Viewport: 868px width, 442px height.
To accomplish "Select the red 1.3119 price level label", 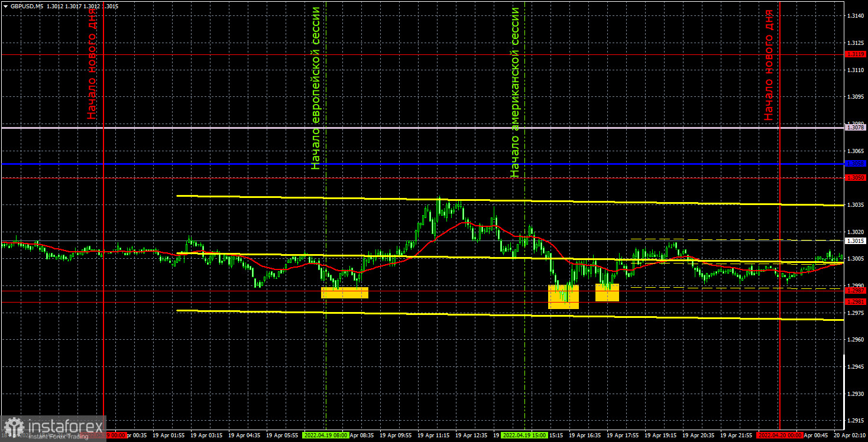I will 856,54.
